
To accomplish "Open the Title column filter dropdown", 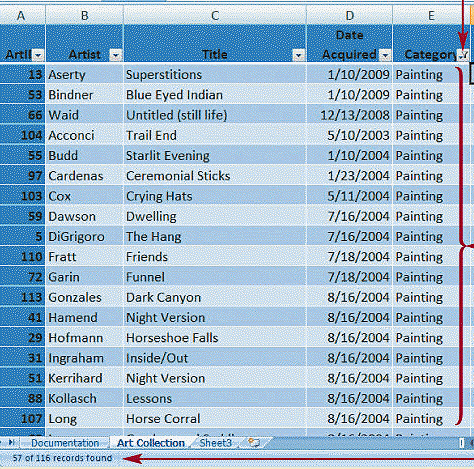I will coord(299,55).
